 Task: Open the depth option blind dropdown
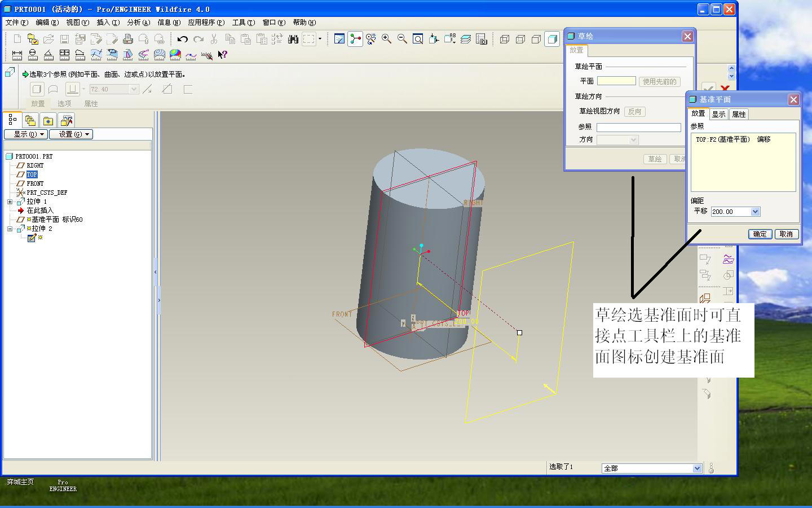pyautogui.click(x=83, y=89)
